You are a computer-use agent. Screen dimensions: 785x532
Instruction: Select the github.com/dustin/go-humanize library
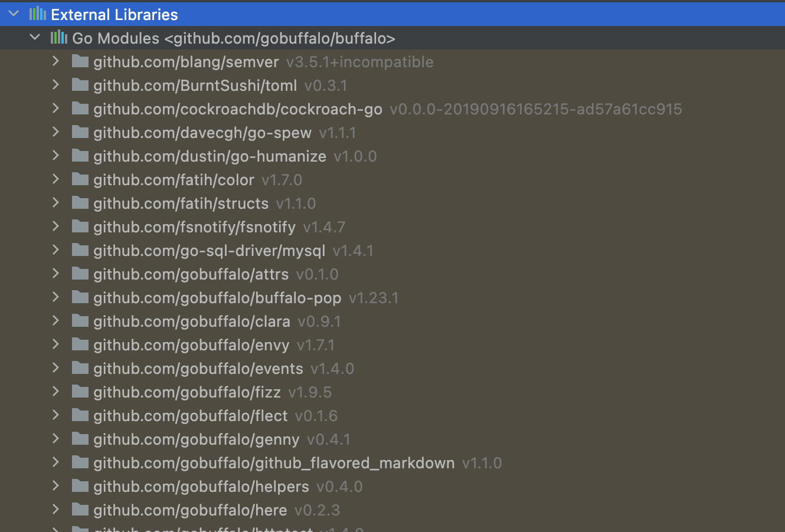pyautogui.click(x=210, y=156)
